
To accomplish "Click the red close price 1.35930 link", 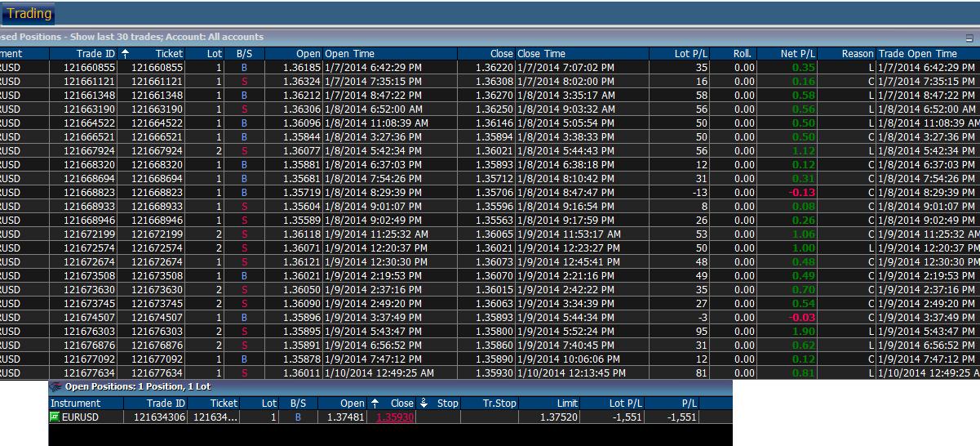I will click(394, 417).
